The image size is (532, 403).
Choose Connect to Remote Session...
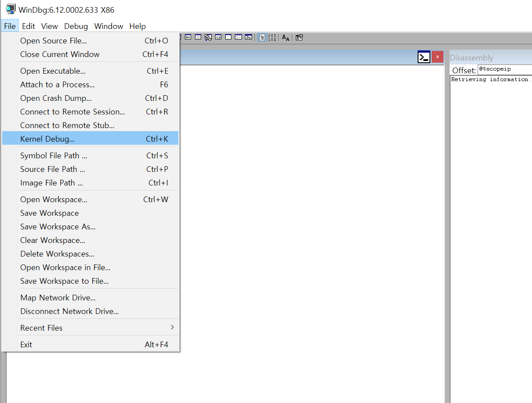[x=90, y=112]
